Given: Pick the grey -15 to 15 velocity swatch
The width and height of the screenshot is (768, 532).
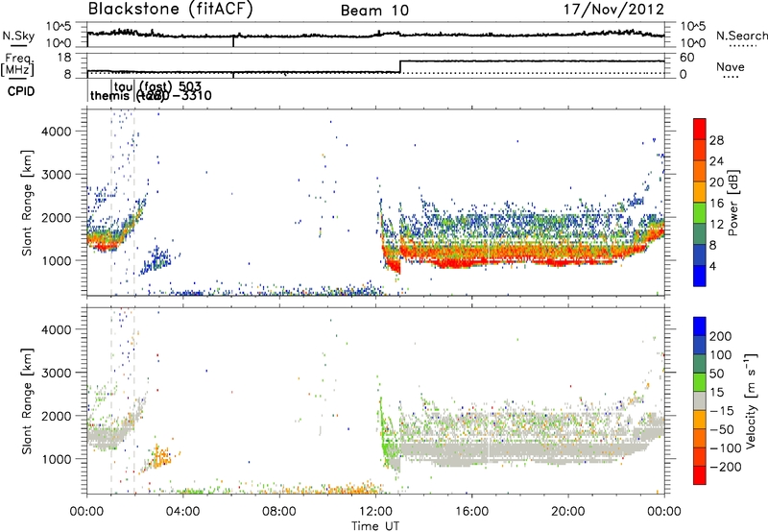Looking at the screenshot, I should pyautogui.click(x=700, y=400).
